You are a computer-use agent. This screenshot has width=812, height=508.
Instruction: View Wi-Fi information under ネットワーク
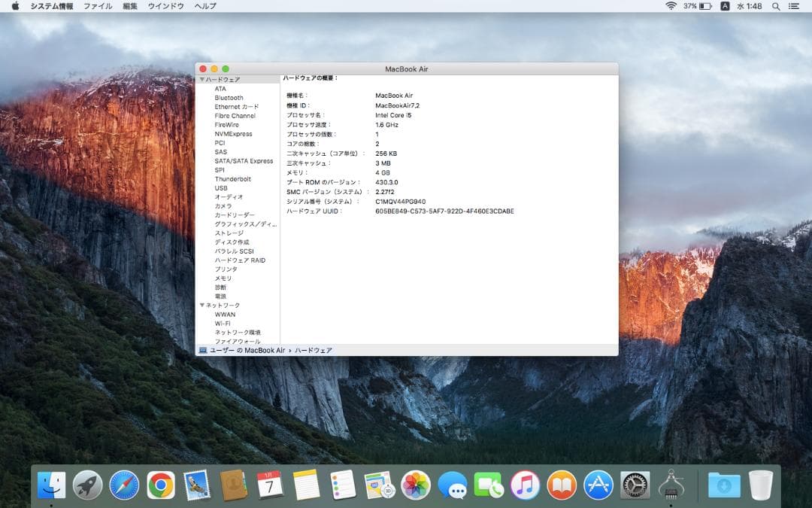click(x=224, y=323)
